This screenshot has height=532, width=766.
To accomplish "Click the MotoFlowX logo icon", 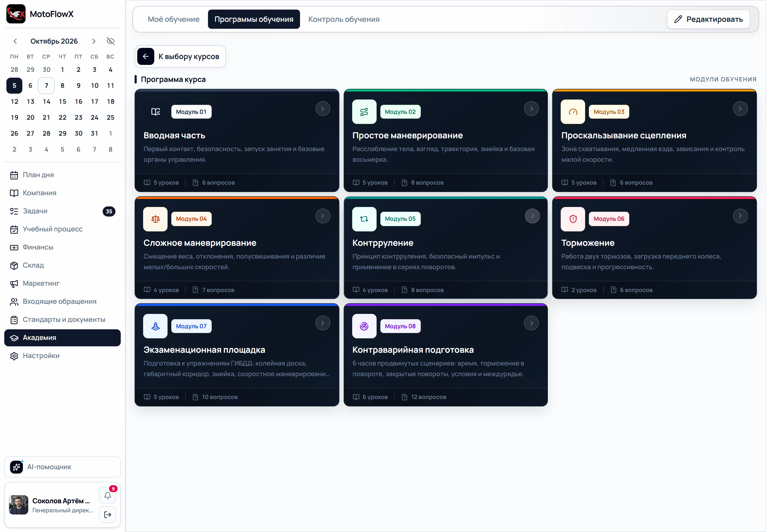I will tap(16, 14).
